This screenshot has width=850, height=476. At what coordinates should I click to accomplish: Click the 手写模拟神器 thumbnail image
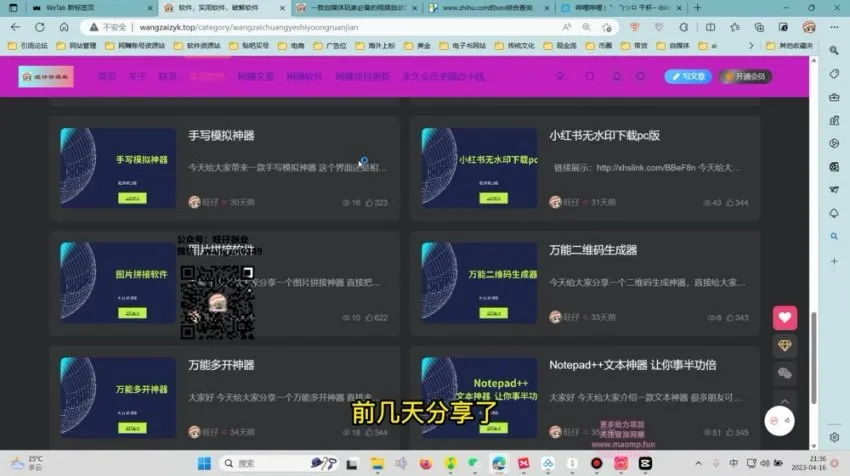coord(118,168)
